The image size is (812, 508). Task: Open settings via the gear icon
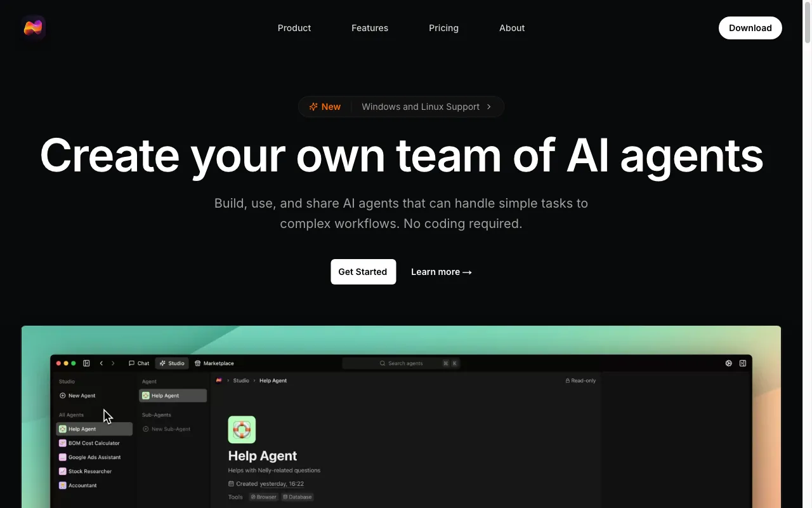tap(728, 363)
